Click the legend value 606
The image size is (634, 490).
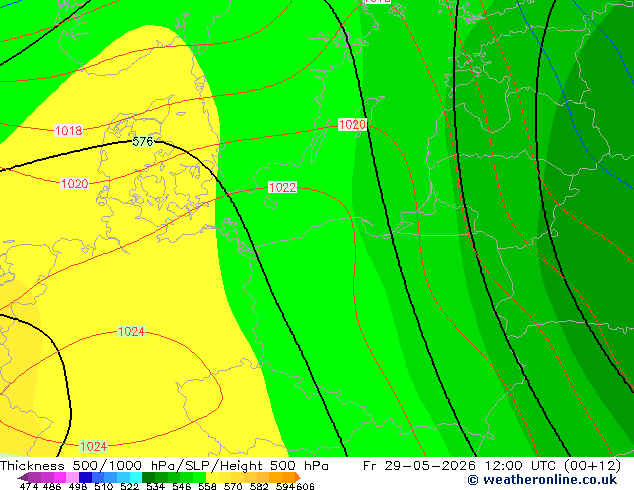(x=305, y=486)
